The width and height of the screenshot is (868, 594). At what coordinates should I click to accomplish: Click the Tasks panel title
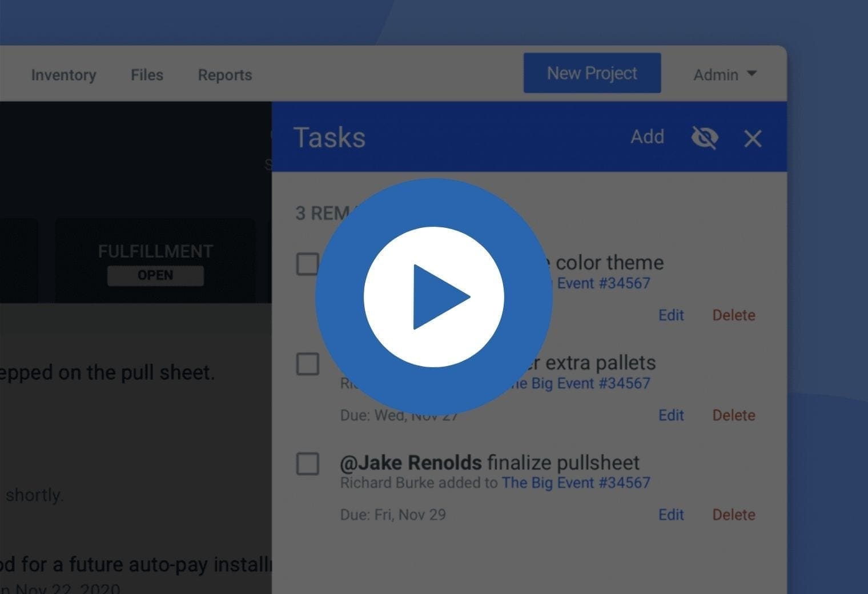(329, 138)
